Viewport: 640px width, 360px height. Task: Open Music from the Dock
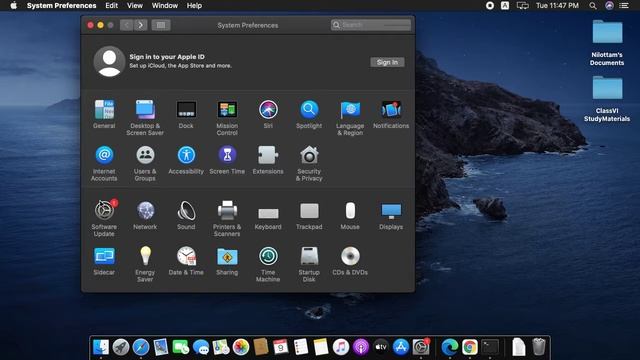(x=341, y=347)
